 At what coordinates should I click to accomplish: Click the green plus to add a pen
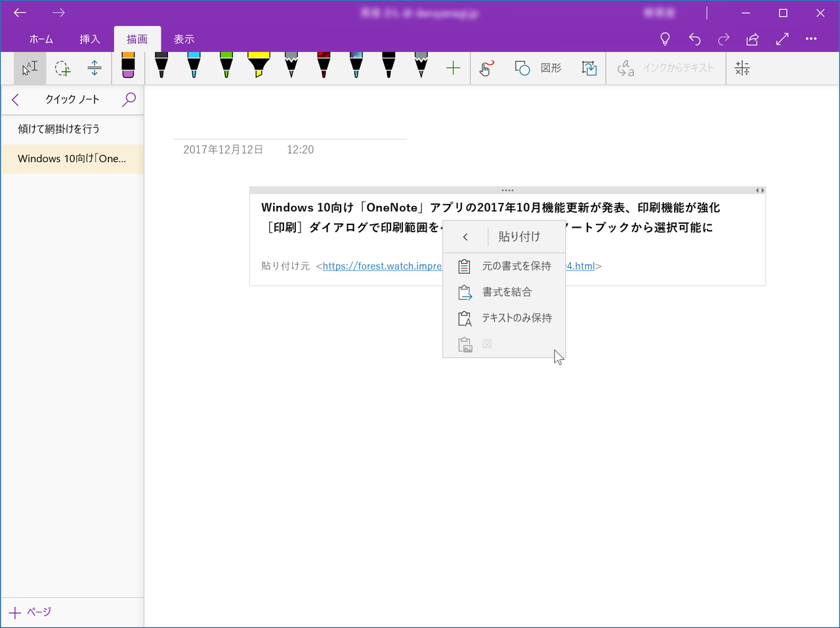453,68
